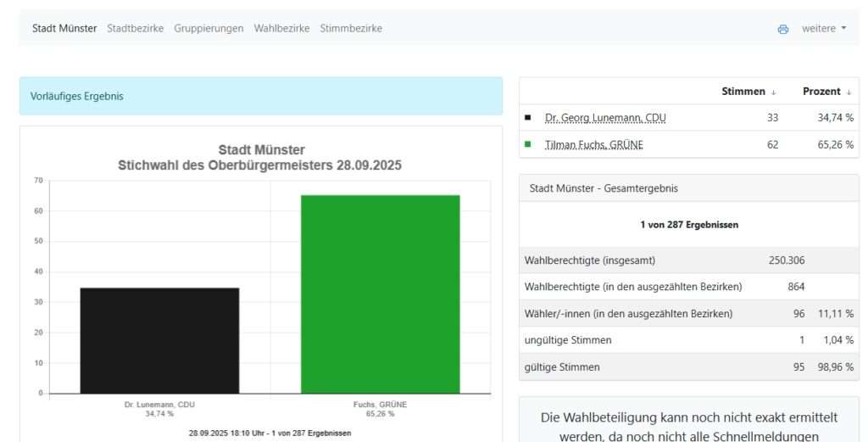This screenshot has height=442, width=868.
Task: Click the black CDU bar in the chart
Action: [159, 340]
